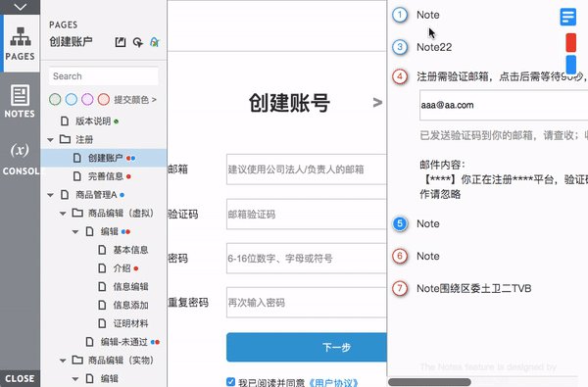Click note marker number 3
This screenshot has height=387, width=588.
tap(400, 47)
